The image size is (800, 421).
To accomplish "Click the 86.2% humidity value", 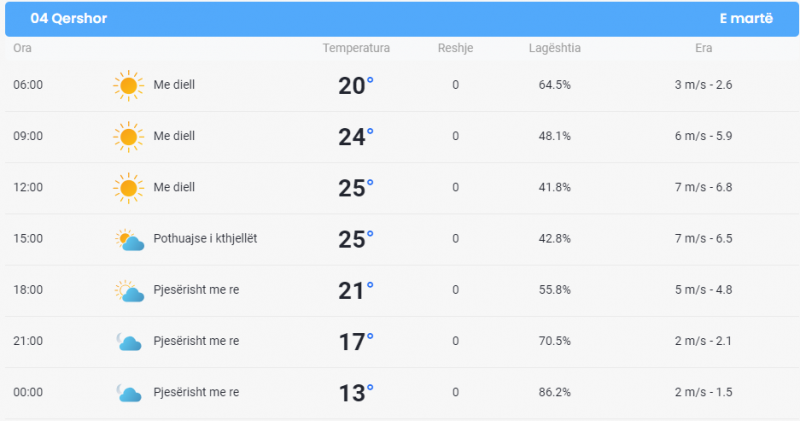I will point(555,392).
